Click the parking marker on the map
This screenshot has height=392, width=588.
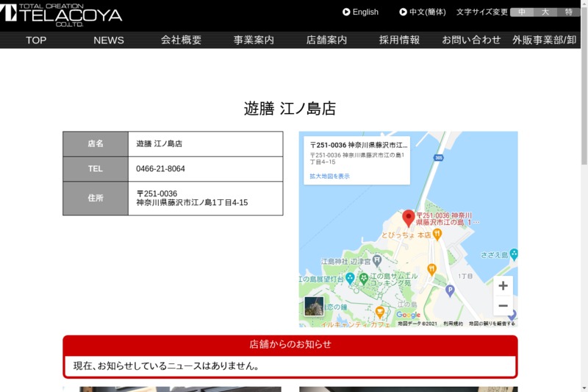450,290
